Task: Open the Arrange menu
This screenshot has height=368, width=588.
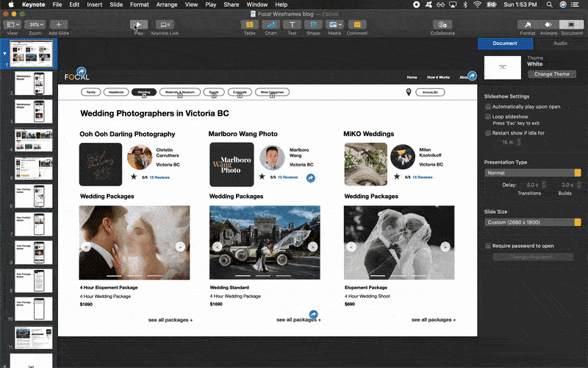Action: pos(166,4)
